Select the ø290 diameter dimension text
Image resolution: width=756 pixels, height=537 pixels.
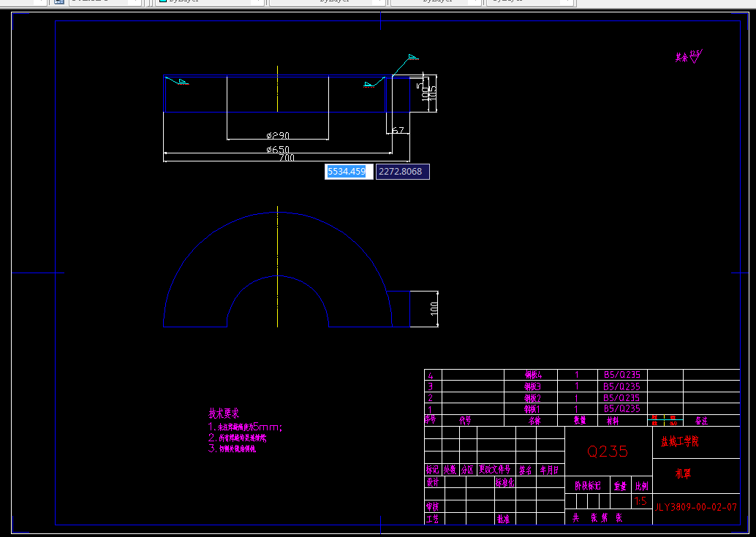pyautogui.click(x=278, y=135)
